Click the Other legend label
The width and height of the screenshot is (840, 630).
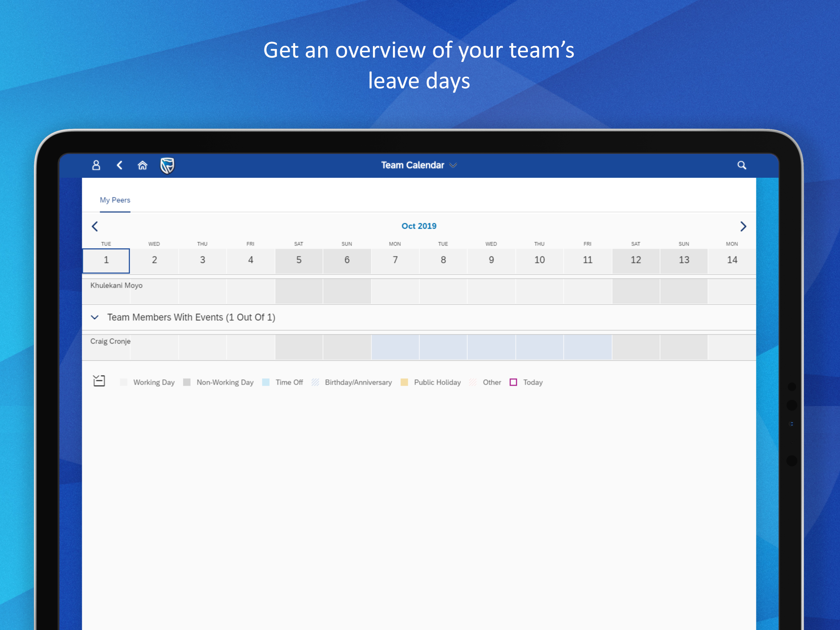[x=492, y=383]
